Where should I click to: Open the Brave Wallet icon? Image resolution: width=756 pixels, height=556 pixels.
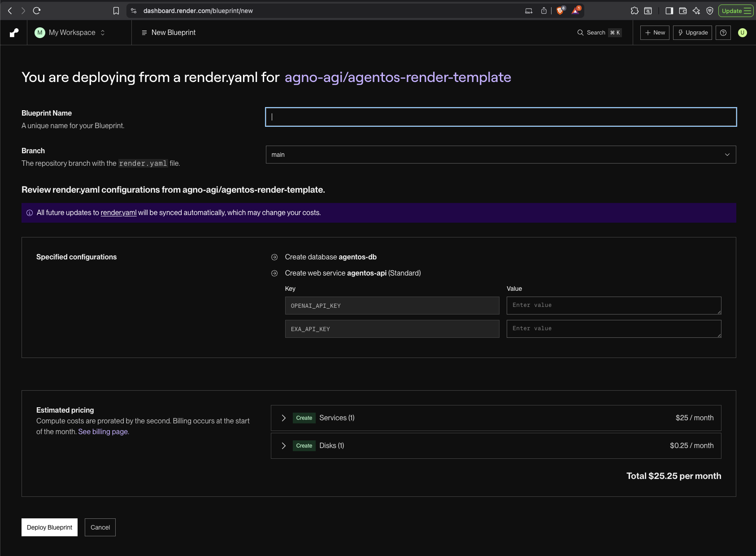[683, 10]
